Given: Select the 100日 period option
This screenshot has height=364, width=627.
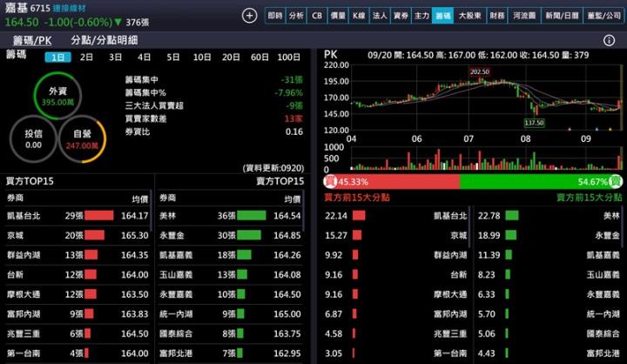Looking at the screenshot, I should tap(288, 57).
